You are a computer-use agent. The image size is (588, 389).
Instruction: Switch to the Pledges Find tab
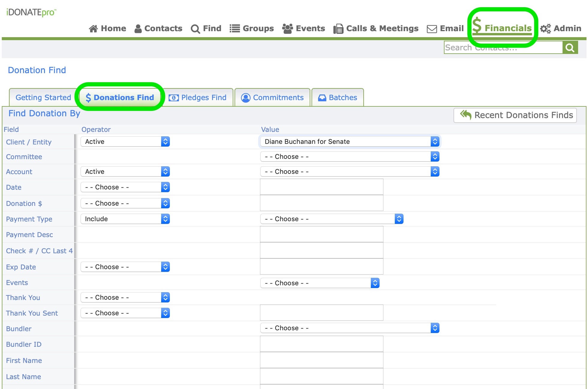[x=198, y=98]
